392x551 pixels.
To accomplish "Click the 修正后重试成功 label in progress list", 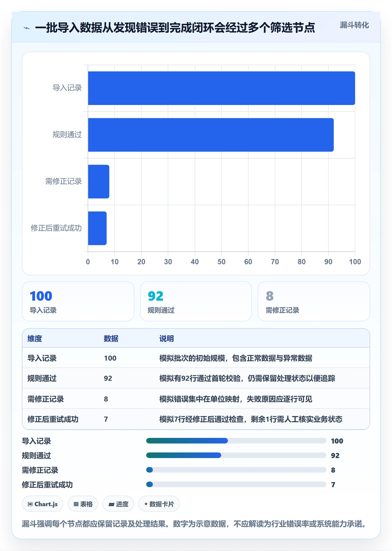I will [x=47, y=485].
